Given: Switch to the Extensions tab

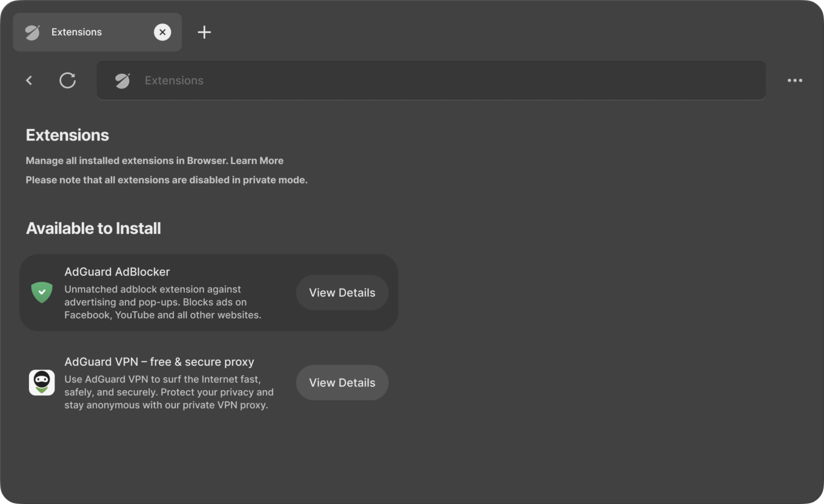Looking at the screenshot, I should point(77,32).
